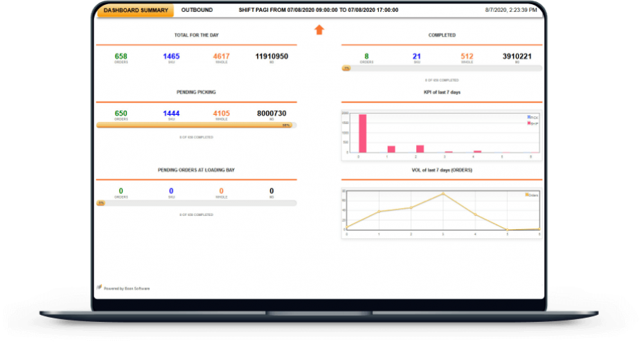Click the SHIP legend pink swatch

click(x=529, y=123)
